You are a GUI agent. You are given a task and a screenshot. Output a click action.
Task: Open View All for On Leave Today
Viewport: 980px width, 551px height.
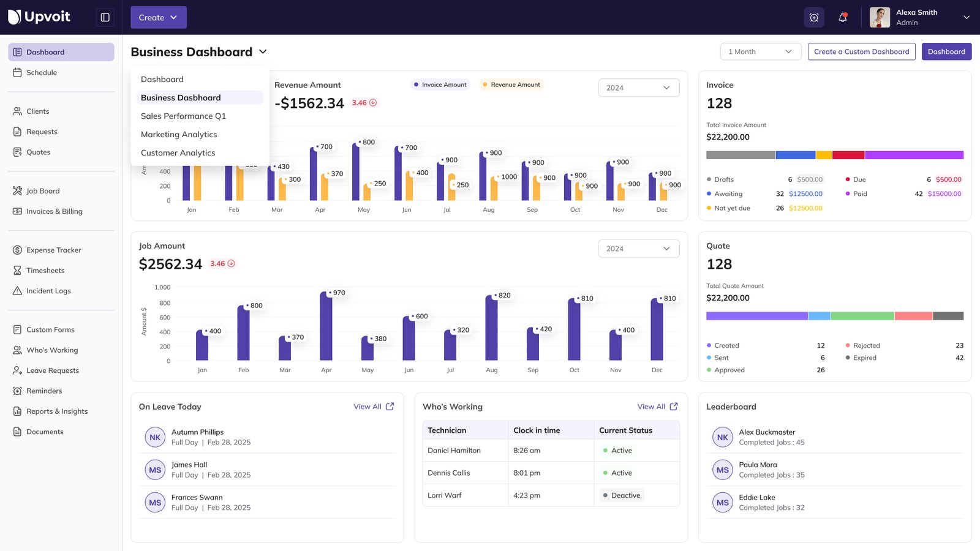(374, 406)
